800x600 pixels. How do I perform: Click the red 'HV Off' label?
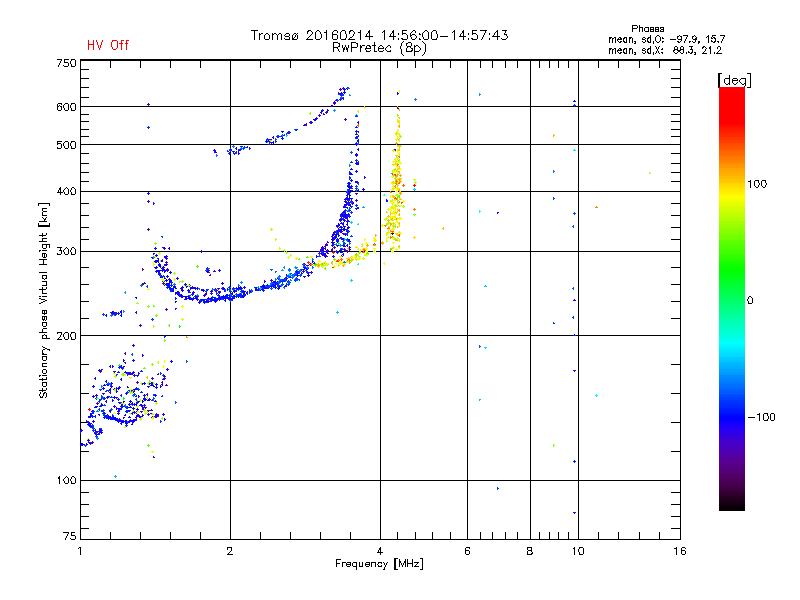point(108,45)
